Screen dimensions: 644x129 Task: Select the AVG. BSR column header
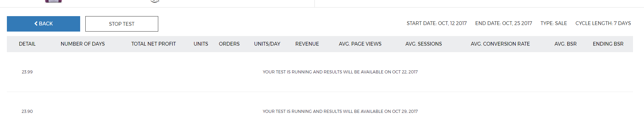tap(566, 44)
